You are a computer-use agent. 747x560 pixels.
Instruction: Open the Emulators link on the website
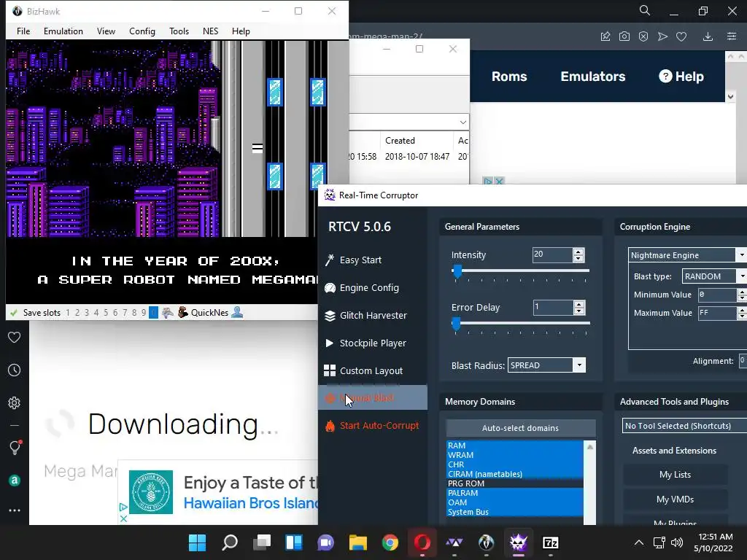[x=592, y=77]
